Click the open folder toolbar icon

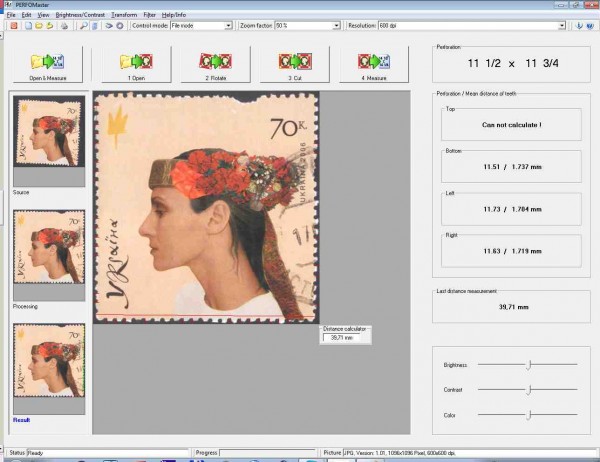(x=39, y=26)
